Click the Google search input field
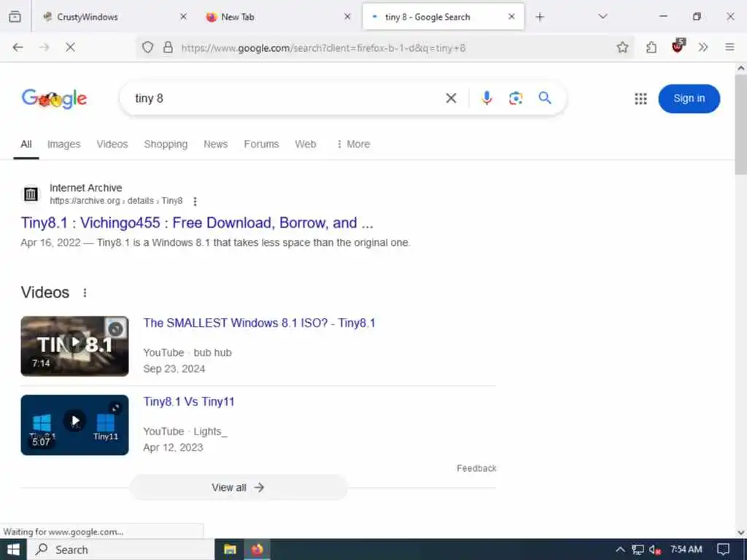Image resolution: width=747 pixels, height=560 pixels. [286, 98]
